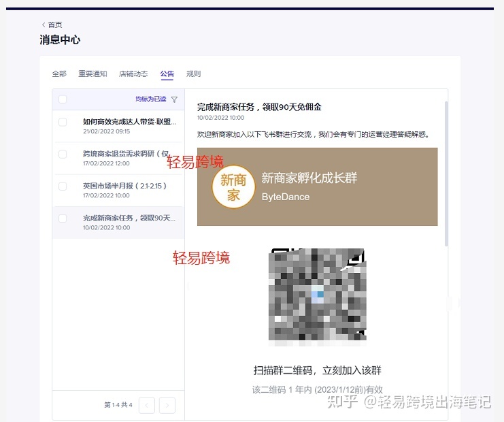Go to the previous page arrow
The image size is (504, 422).
(x=147, y=405)
